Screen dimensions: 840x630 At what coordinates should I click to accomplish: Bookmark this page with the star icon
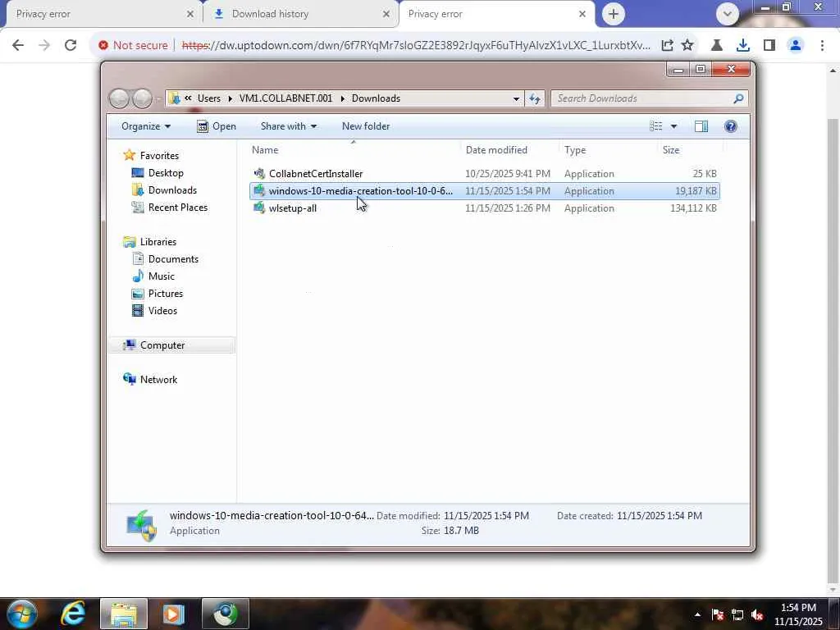(687, 45)
